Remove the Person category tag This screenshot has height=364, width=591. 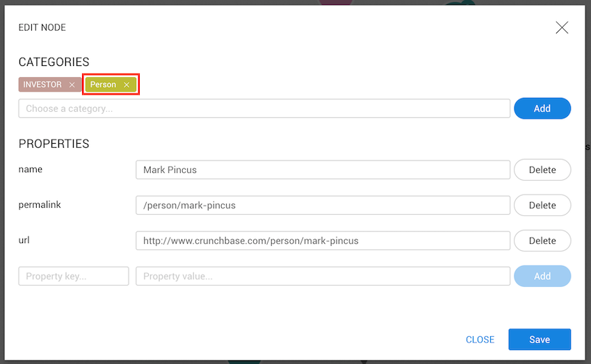127,85
